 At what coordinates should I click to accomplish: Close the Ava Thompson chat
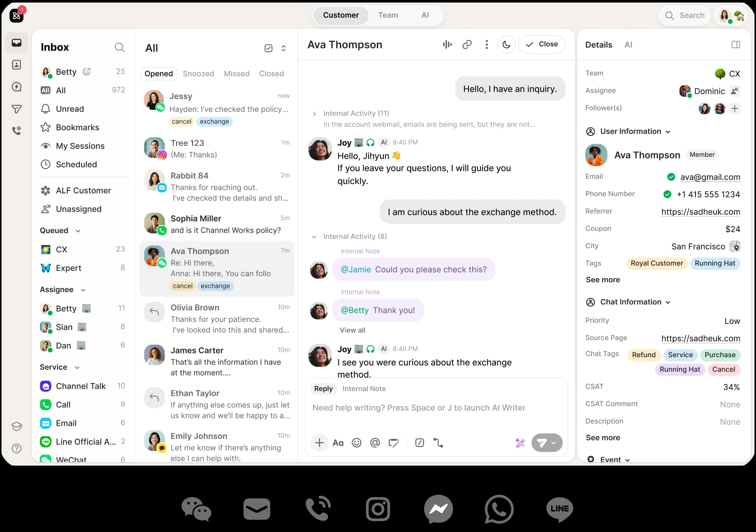pos(542,44)
